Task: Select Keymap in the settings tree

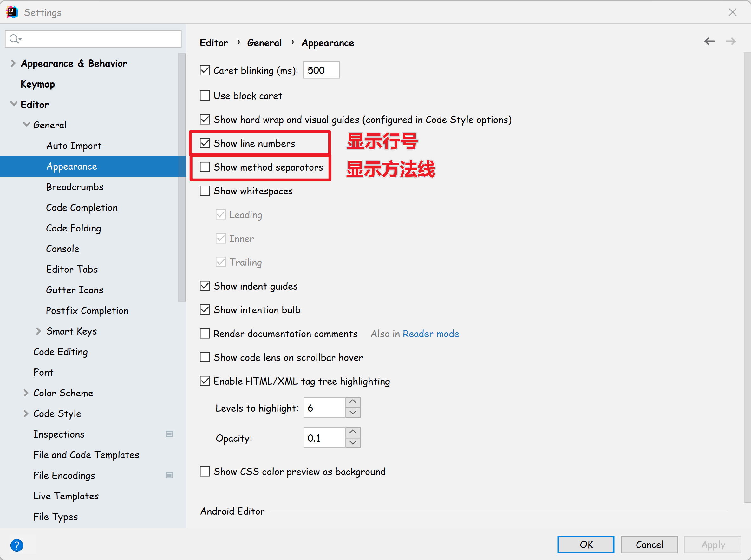Action: click(38, 84)
